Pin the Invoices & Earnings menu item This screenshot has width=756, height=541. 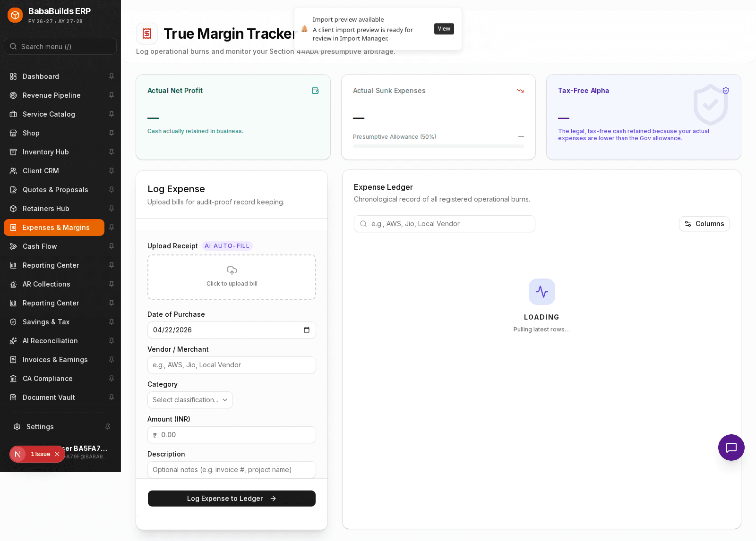point(112,360)
